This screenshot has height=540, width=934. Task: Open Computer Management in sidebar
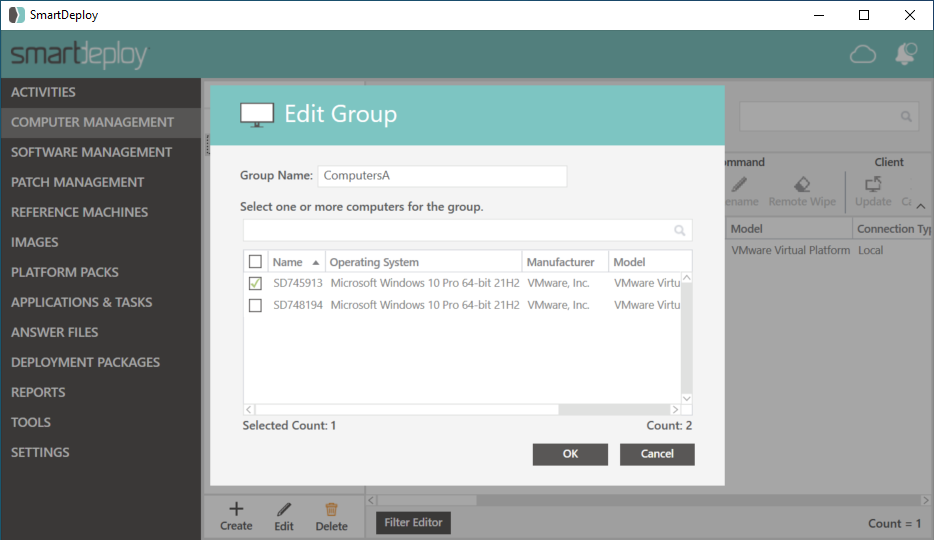click(101, 122)
